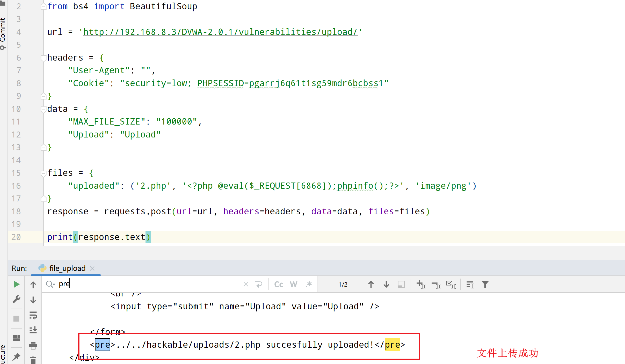
Task: Go to previous search occurrence arrow
Action: point(371,284)
